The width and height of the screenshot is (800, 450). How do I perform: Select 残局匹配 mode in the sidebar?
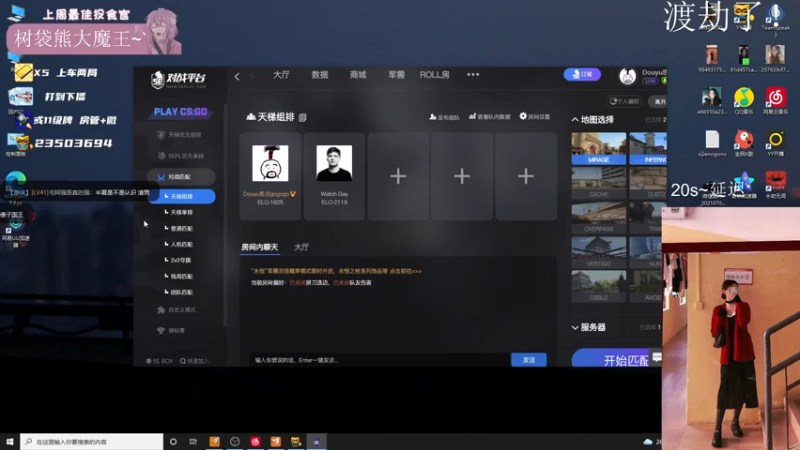click(181, 277)
